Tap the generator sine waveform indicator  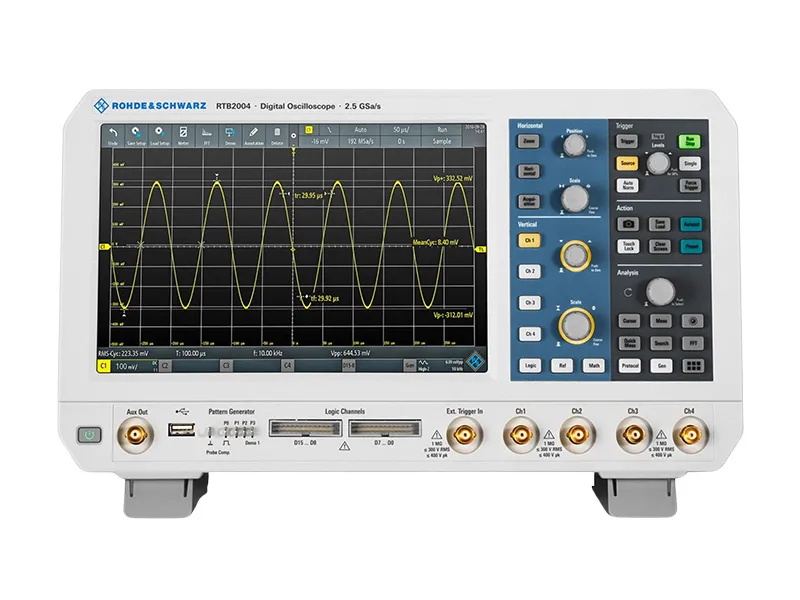(423, 363)
